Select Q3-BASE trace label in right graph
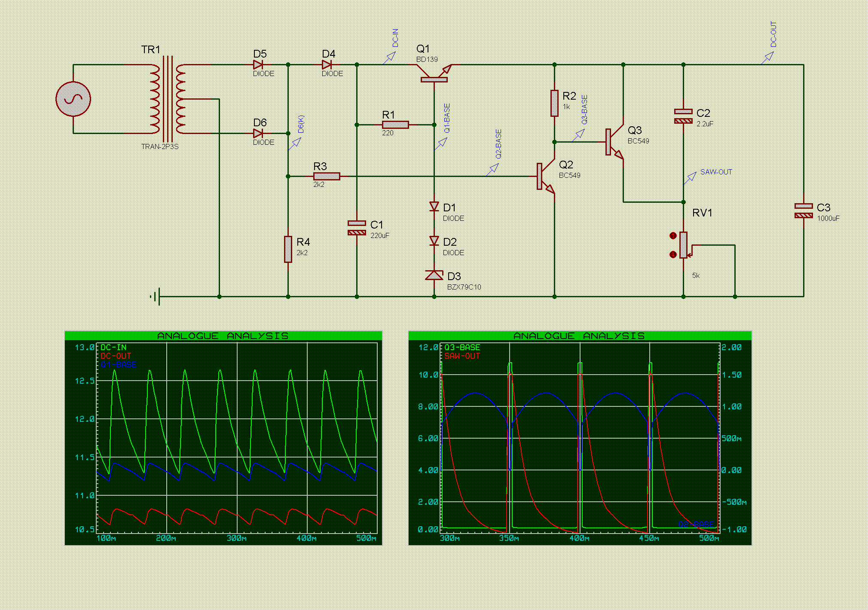The width and height of the screenshot is (868, 610). 462,347
